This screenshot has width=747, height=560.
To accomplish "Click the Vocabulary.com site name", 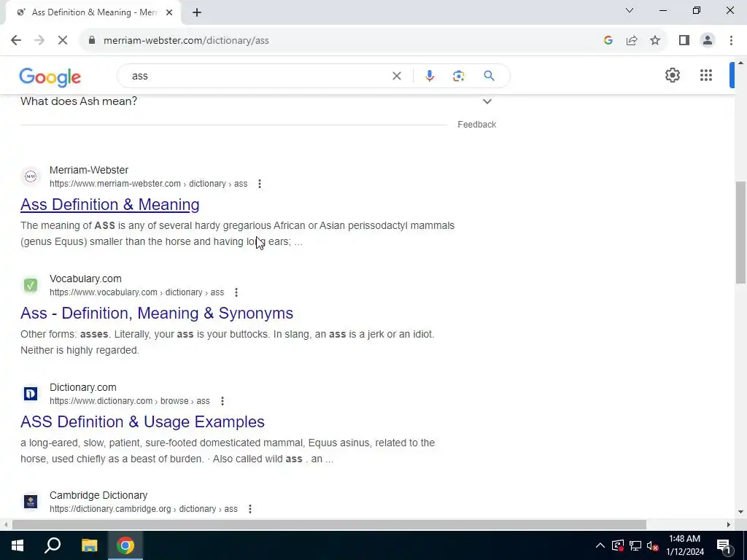I will (x=86, y=279).
